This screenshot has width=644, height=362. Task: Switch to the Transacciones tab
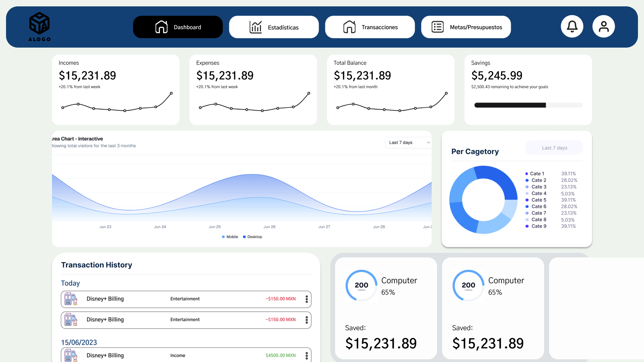[370, 27]
